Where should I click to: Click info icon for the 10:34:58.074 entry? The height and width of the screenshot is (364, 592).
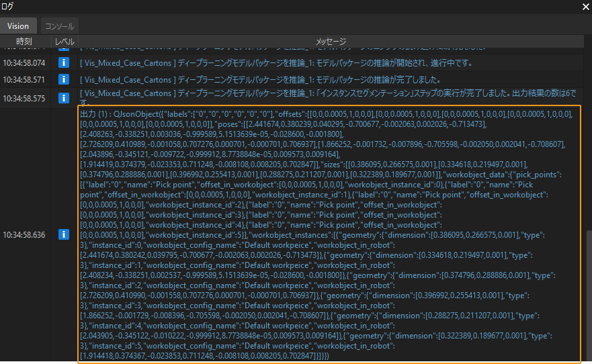(x=65, y=63)
